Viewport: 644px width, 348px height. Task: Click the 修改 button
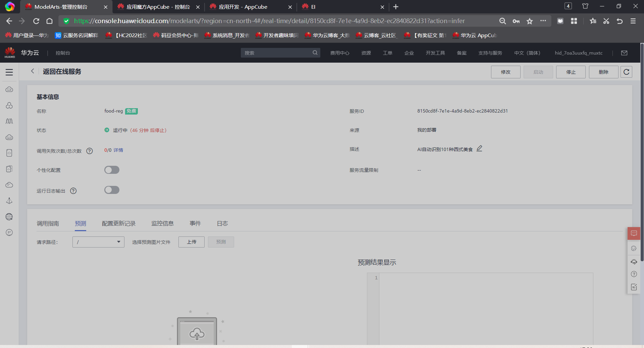(505, 72)
